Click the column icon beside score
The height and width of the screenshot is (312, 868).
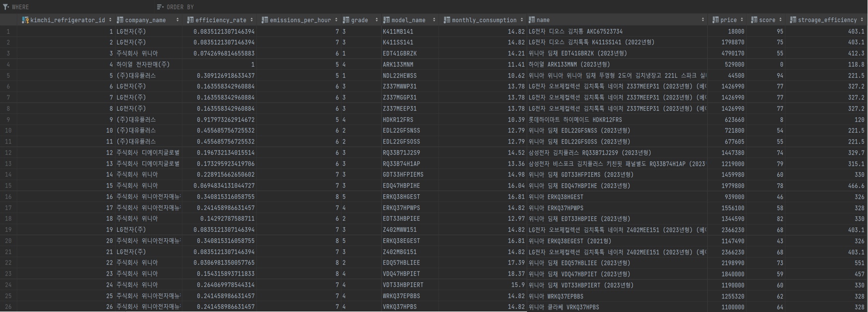click(x=754, y=20)
